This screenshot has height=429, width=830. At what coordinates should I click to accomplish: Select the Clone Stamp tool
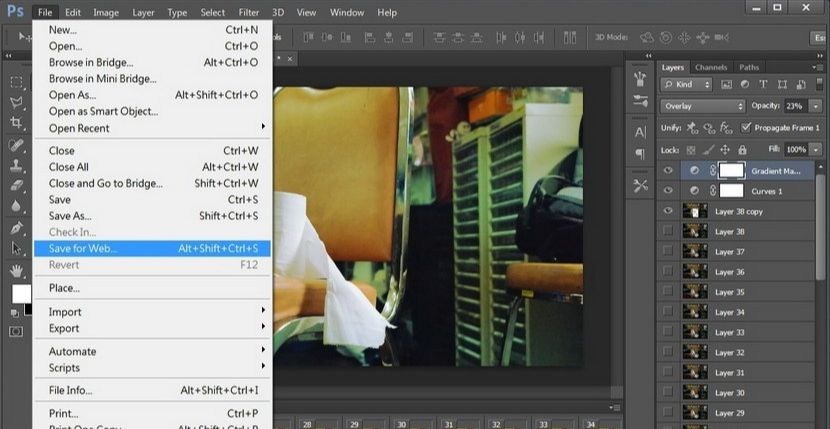pyautogui.click(x=16, y=165)
